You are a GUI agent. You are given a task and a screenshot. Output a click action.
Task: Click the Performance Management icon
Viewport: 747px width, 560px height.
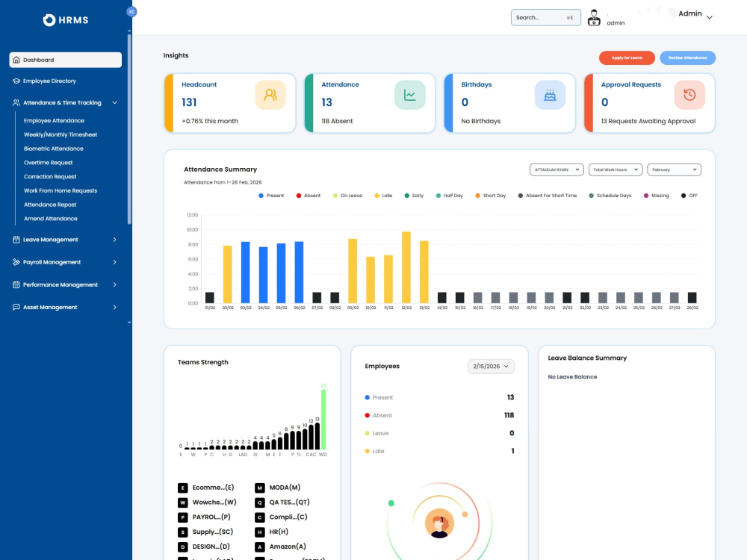[x=16, y=284]
